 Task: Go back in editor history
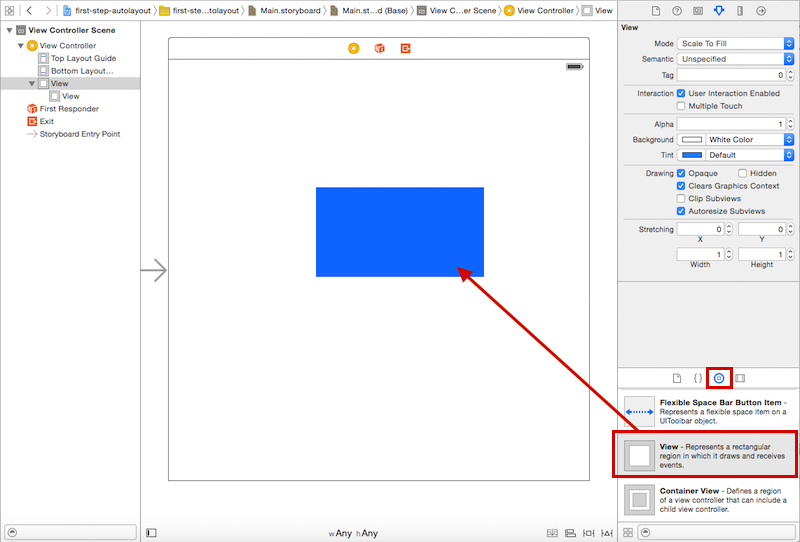29,10
